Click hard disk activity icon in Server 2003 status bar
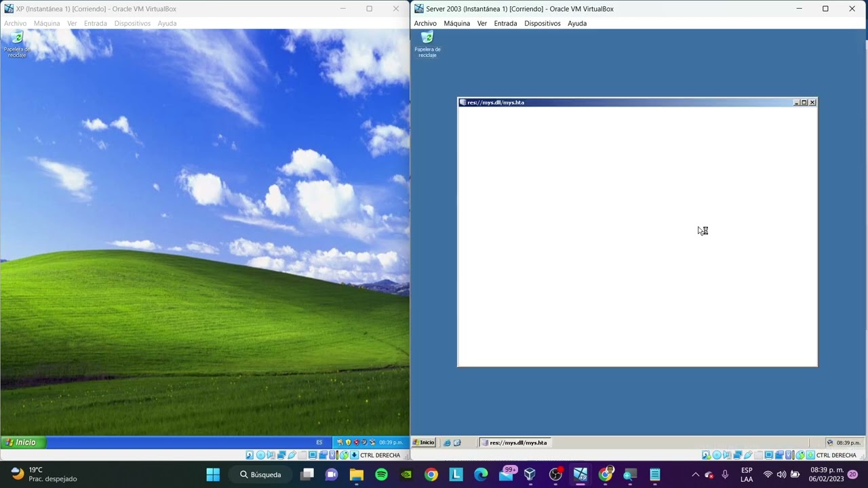 click(706, 455)
